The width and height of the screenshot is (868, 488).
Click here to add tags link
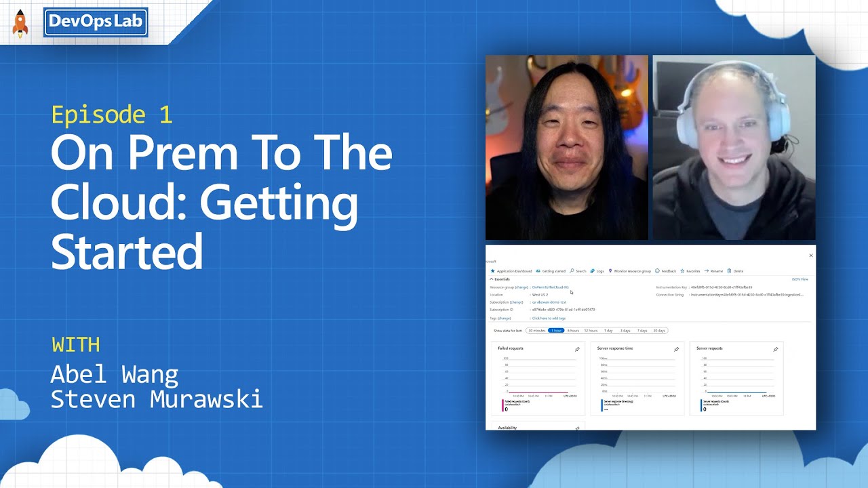point(549,318)
